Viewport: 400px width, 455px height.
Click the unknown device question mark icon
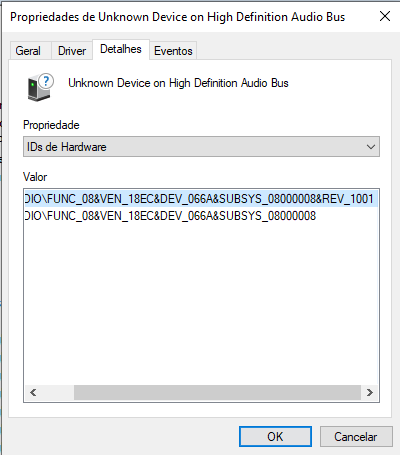[x=40, y=87]
